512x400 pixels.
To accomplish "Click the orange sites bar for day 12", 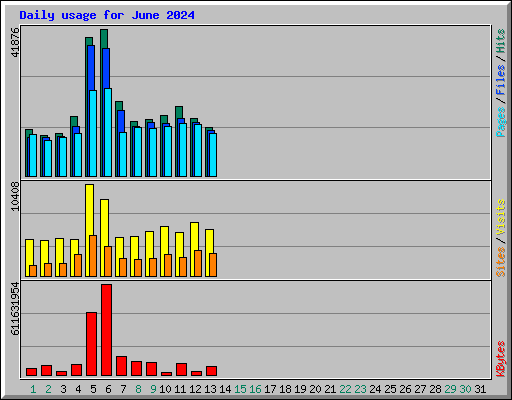I will pos(198,263).
